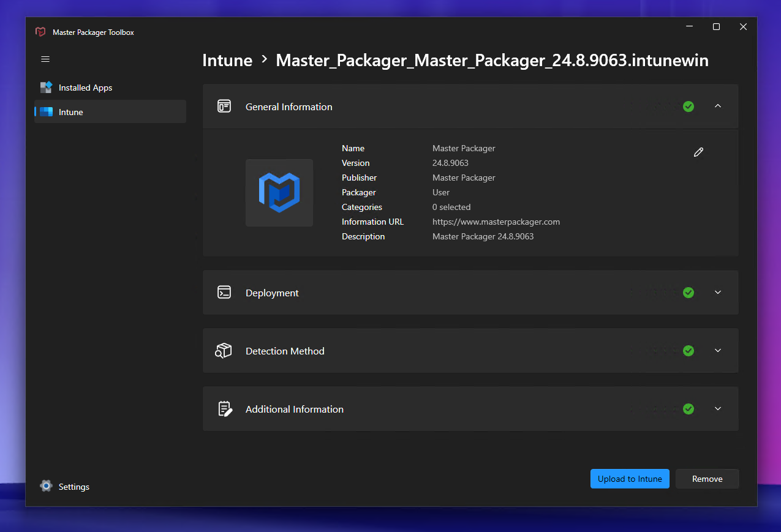This screenshot has width=781, height=532.
Task: Click the Packager value User
Action: coord(441,192)
